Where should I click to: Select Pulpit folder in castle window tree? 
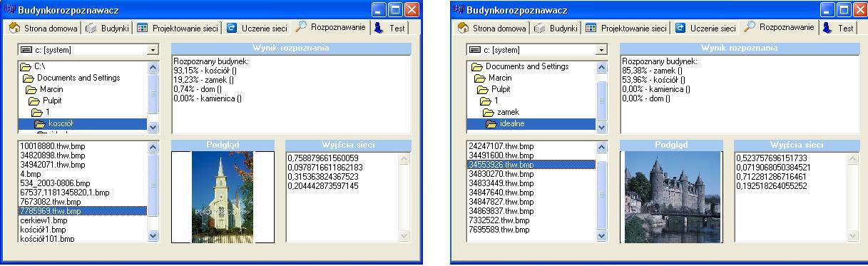click(x=501, y=89)
